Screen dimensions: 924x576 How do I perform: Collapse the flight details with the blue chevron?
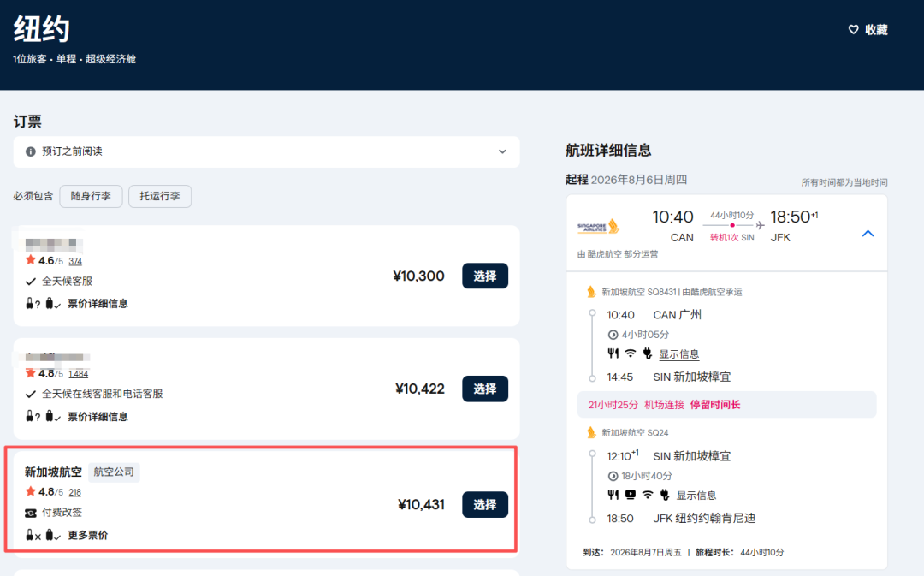pos(868,234)
